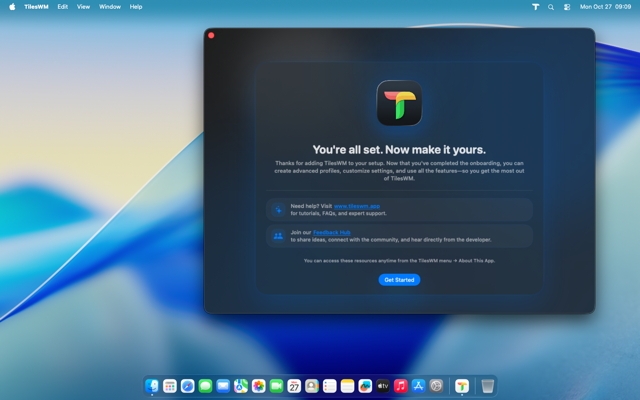Viewport: 640px width, 400px height.
Task: Open the Apple menu
Action: [x=11, y=6]
